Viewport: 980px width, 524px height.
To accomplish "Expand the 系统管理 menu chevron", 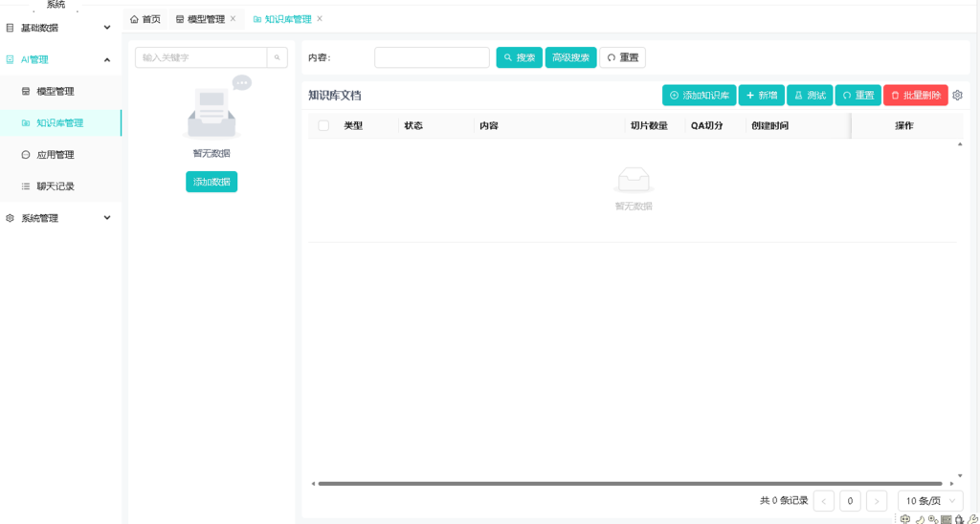I will (x=107, y=218).
